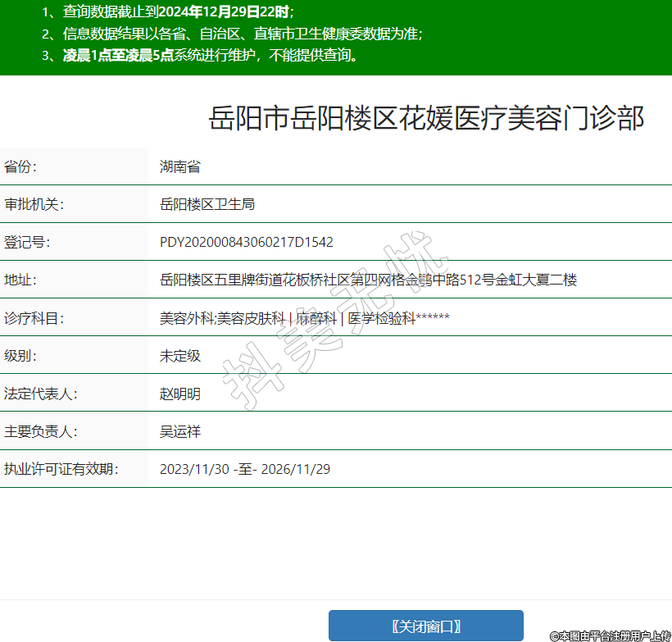The height and width of the screenshot is (642, 672).
Task: Select main responsible person name 吴运祥
Action: (x=180, y=431)
